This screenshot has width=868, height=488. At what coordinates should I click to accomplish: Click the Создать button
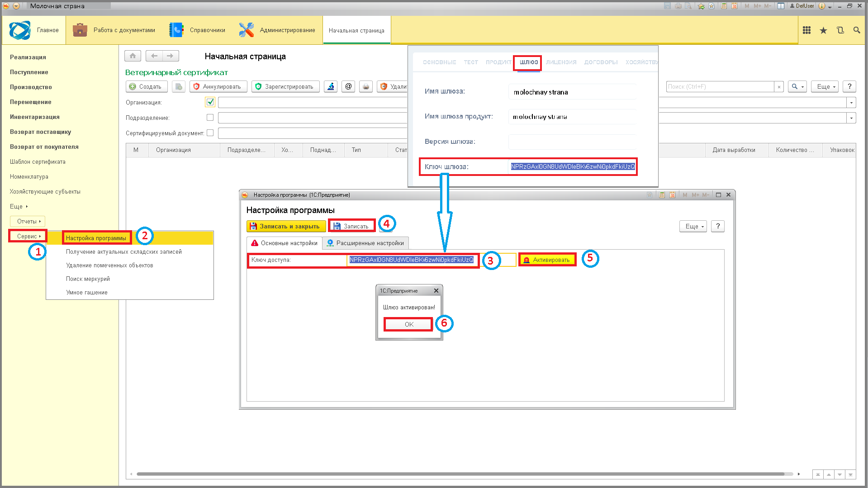coord(146,86)
